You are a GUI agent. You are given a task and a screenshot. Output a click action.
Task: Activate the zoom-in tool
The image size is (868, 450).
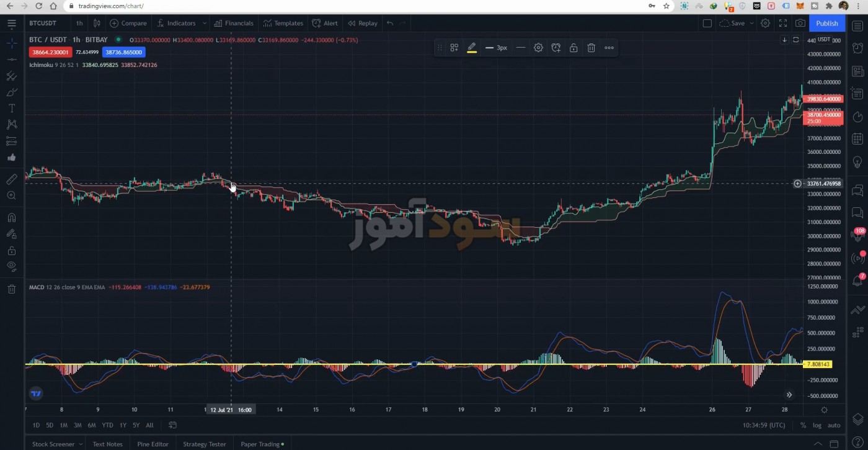11,196
